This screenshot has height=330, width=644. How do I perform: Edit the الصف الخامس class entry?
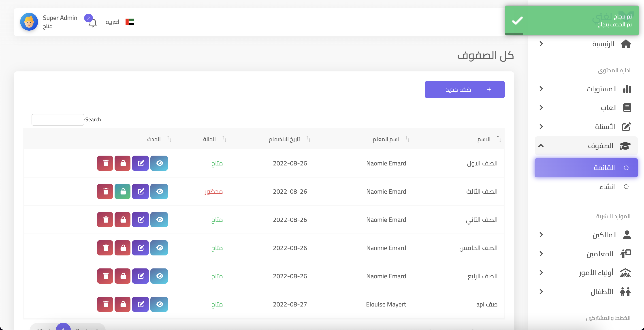(141, 248)
